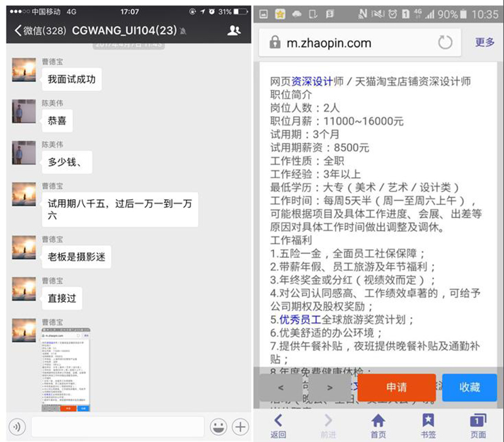Image resolution: width=504 pixels, height=442 pixels.
Task: Open the emoji picker smiley icon
Action: point(218,427)
